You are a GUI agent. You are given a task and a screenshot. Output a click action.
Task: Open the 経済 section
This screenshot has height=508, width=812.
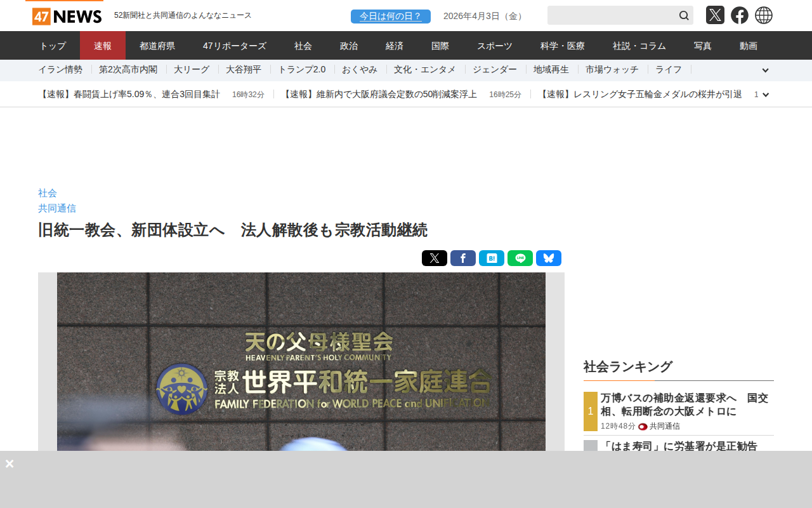click(395, 46)
